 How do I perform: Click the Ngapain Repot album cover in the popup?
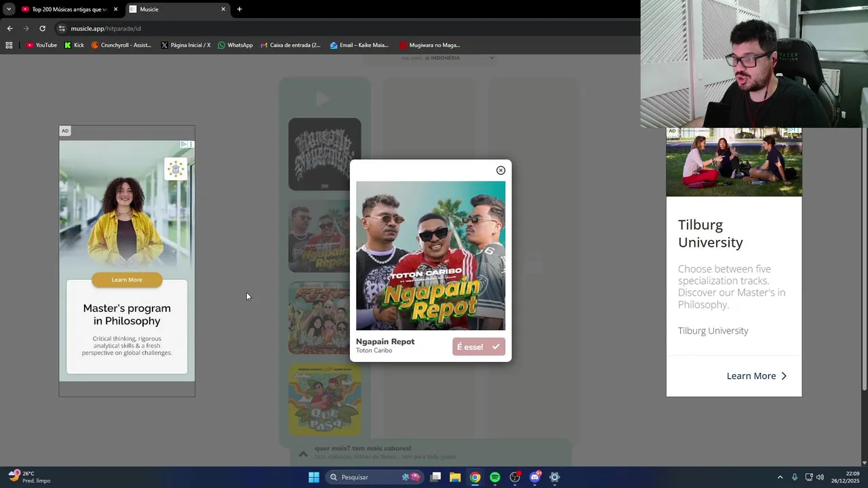431,256
